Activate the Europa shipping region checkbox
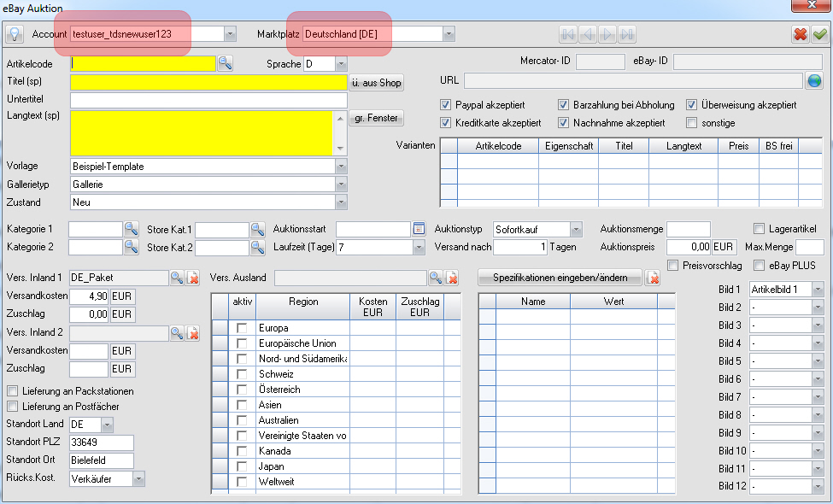The width and height of the screenshot is (833, 504). [242, 328]
